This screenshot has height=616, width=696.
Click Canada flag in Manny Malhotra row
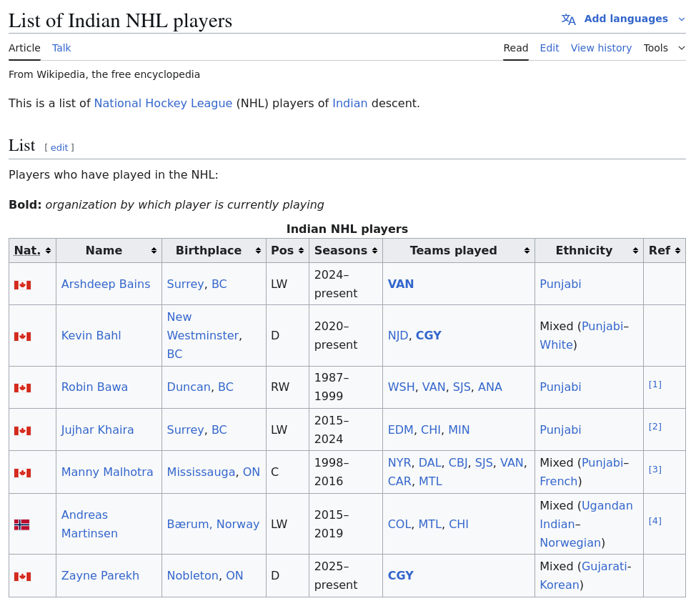tap(23, 473)
